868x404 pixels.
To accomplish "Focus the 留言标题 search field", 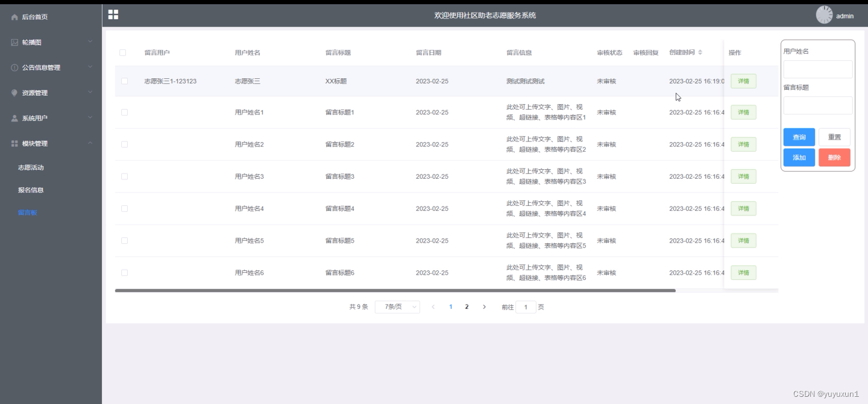I will coord(817,105).
